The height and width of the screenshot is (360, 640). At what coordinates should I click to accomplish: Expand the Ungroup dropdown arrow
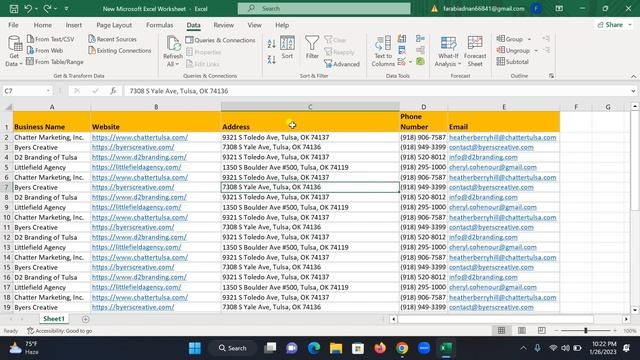536,51
